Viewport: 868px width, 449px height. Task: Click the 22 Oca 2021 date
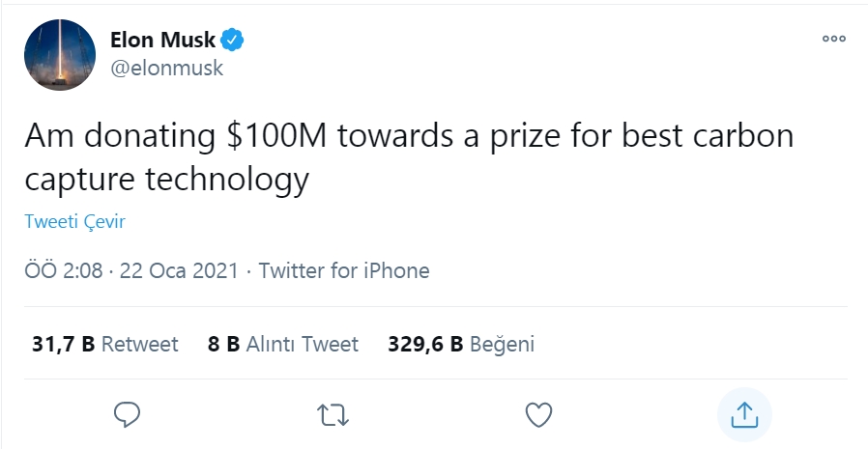[180, 270]
